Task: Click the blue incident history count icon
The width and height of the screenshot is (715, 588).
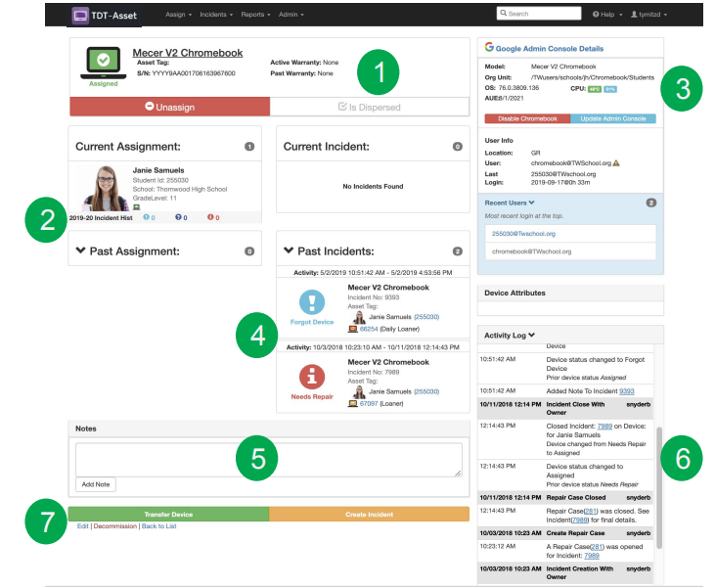Action: tap(147, 217)
